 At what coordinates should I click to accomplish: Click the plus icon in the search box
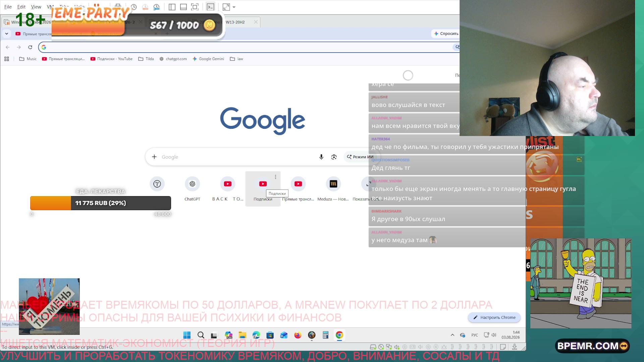(x=154, y=157)
